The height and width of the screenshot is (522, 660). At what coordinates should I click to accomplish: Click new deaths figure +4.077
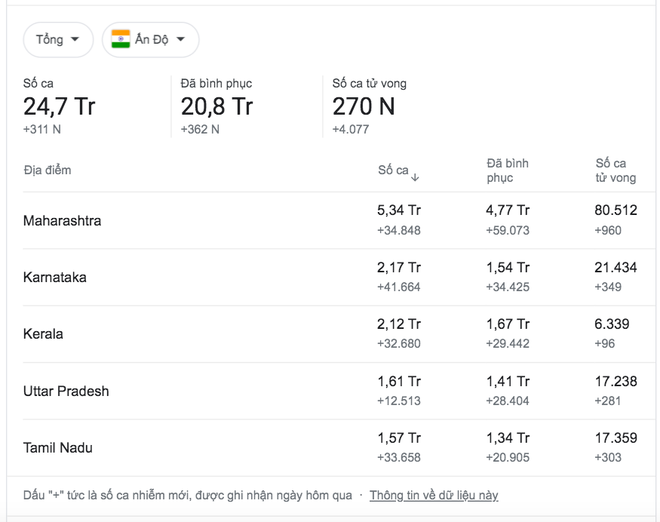pyautogui.click(x=351, y=129)
